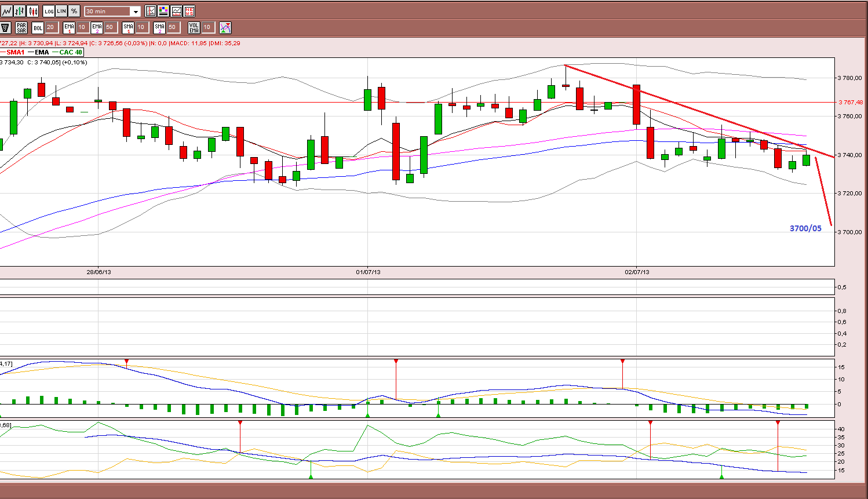
Task: Click the DMI: 35,29 readout
Action: click(225, 43)
